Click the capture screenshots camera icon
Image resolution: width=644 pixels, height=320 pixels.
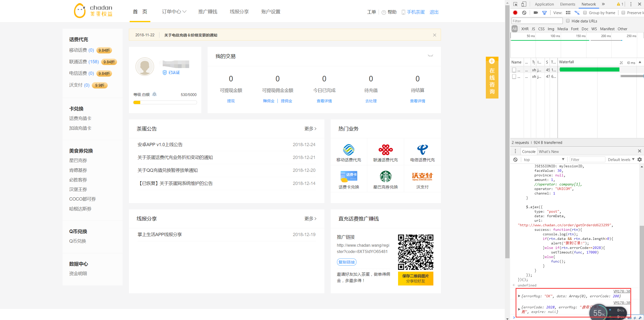coord(536,13)
